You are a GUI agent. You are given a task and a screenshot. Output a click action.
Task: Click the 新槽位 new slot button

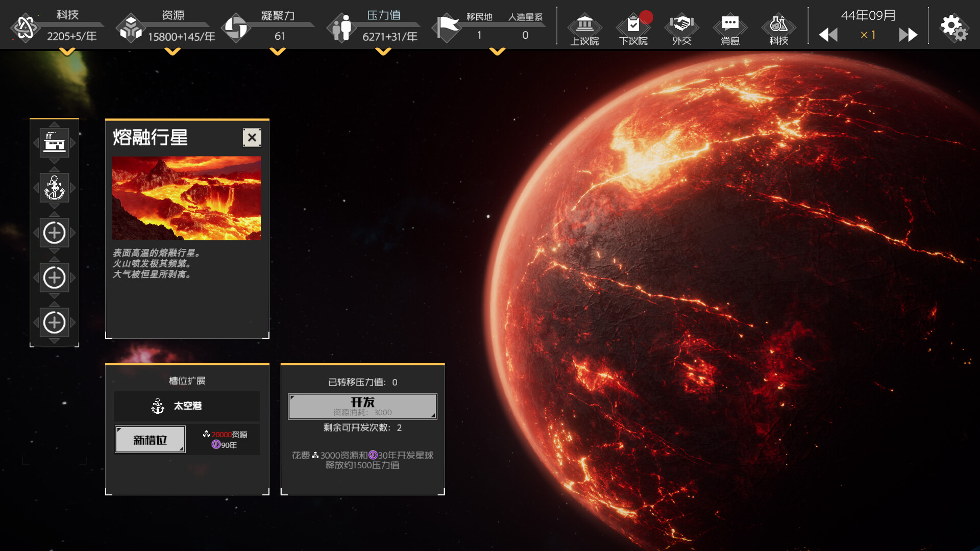[x=150, y=439]
